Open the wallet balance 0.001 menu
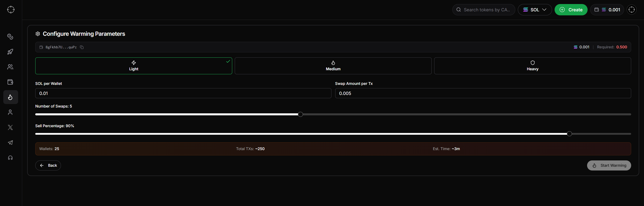The image size is (644, 206). click(607, 10)
